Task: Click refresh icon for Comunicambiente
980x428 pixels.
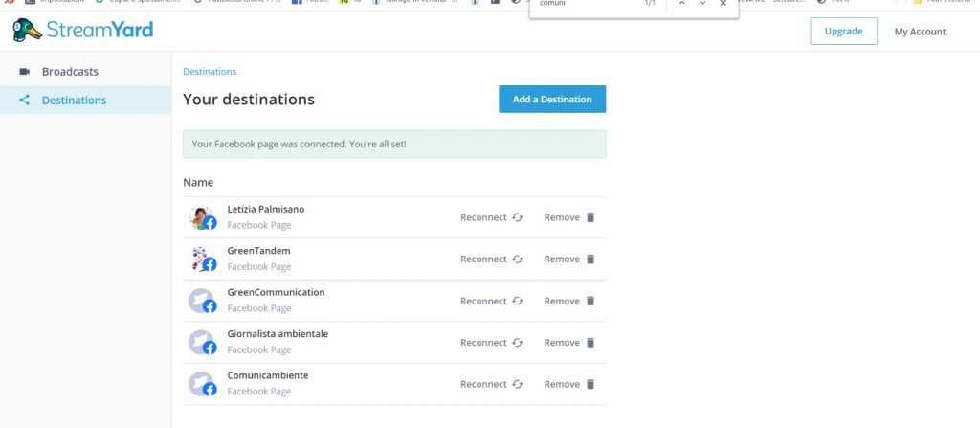Action: pyautogui.click(x=517, y=384)
